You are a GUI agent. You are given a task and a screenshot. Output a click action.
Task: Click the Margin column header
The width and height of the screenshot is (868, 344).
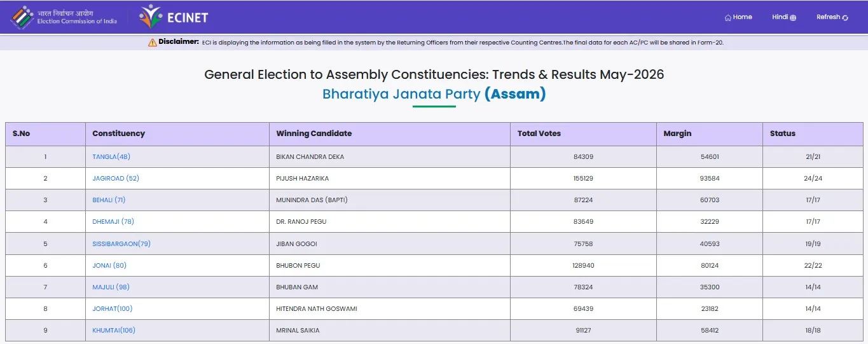[x=677, y=134]
